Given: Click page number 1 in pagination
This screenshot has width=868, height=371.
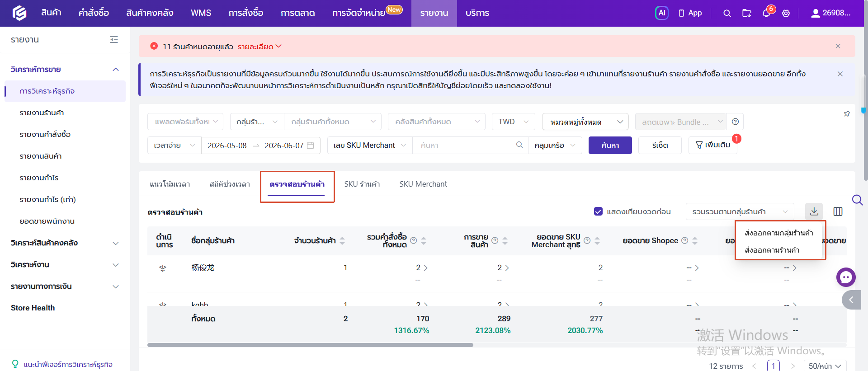Looking at the screenshot, I should click(773, 366).
